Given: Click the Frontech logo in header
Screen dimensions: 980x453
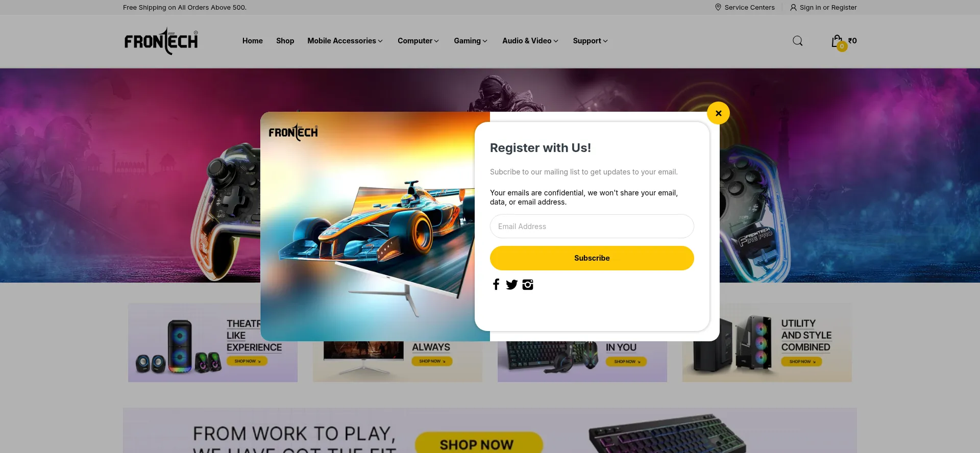Looking at the screenshot, I should 161,41.
